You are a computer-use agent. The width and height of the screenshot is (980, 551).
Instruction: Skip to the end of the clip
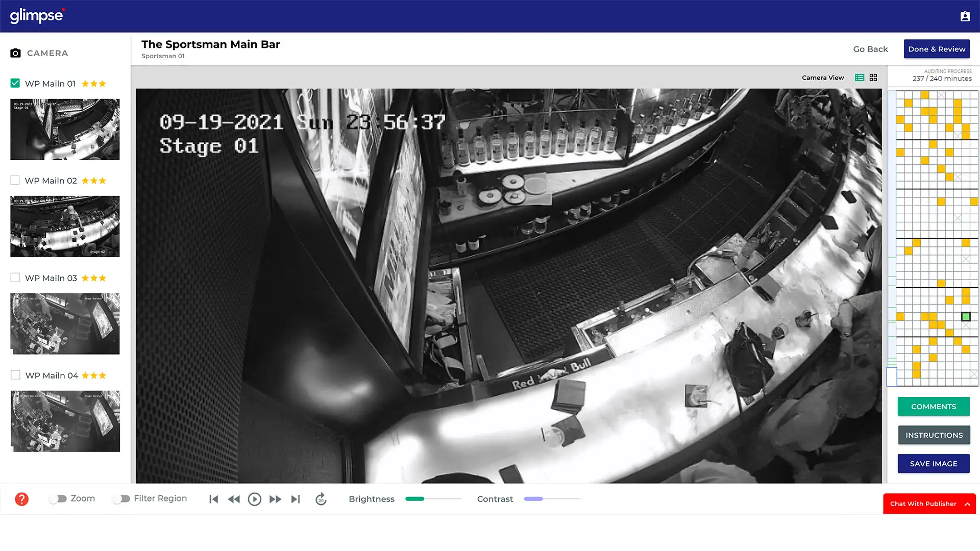(x=296, y=499)
